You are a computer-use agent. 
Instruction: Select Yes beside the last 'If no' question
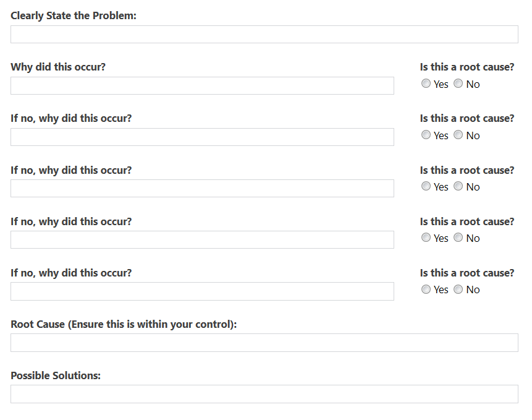tap(426, 289)
